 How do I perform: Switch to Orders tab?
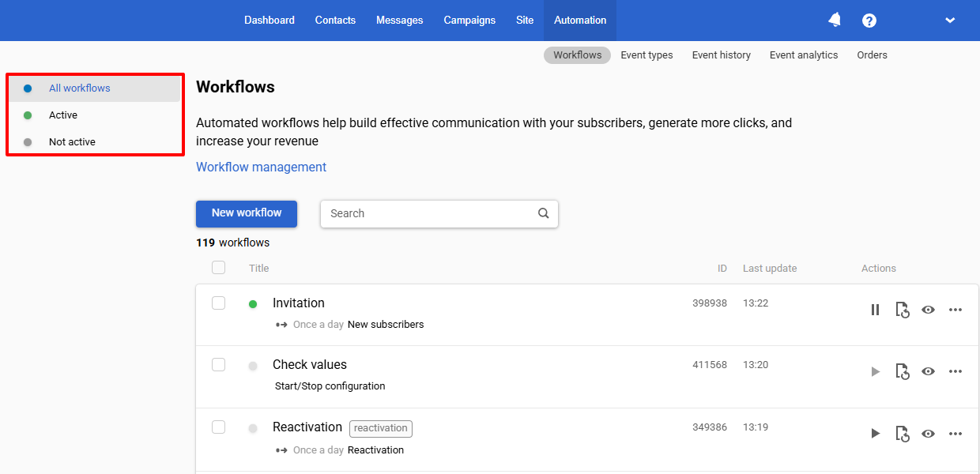click(872, 55)
